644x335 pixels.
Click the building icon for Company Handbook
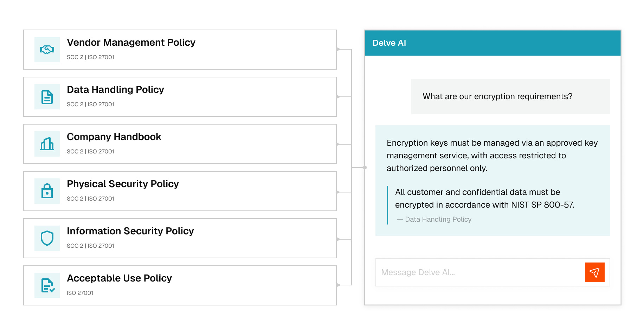(x=47, y=144)
